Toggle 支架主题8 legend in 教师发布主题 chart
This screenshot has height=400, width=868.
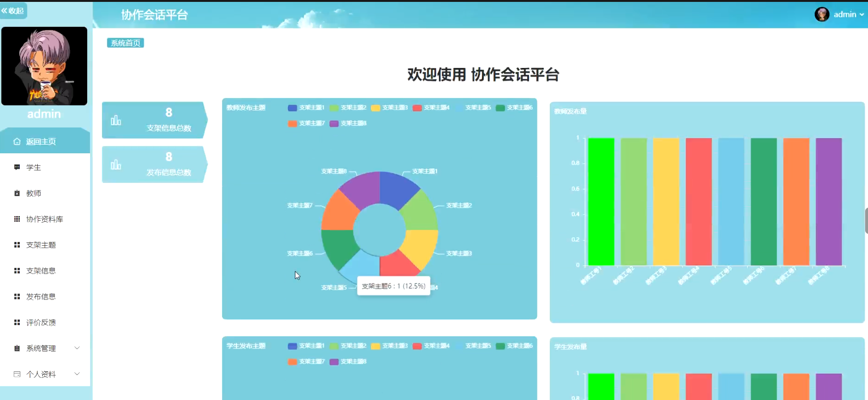348,123
